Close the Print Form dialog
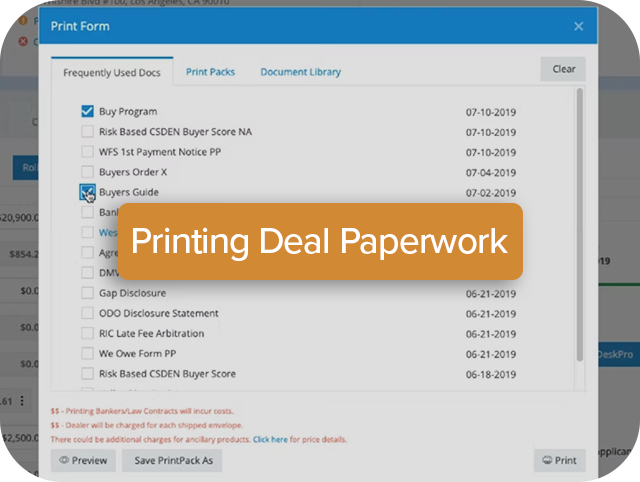 click(578, 26)
